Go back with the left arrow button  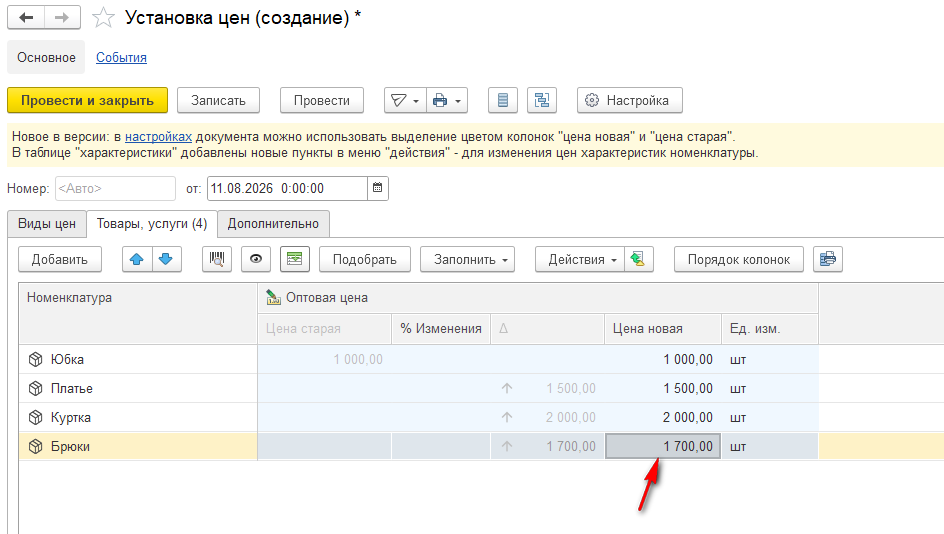point(26,17)
